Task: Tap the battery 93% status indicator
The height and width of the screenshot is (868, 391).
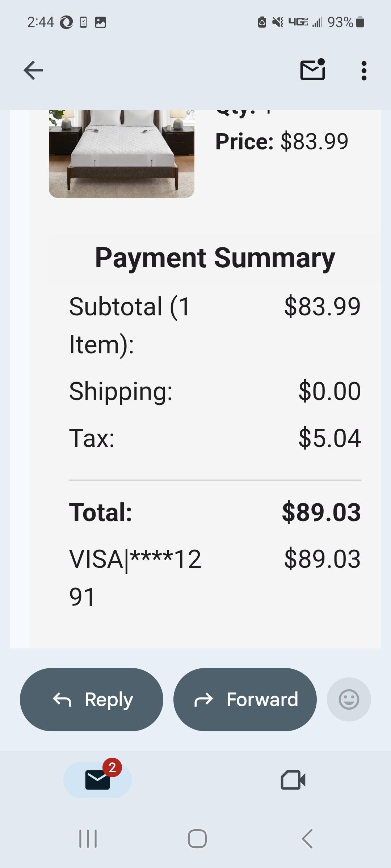Action: [x=345, y=22]
